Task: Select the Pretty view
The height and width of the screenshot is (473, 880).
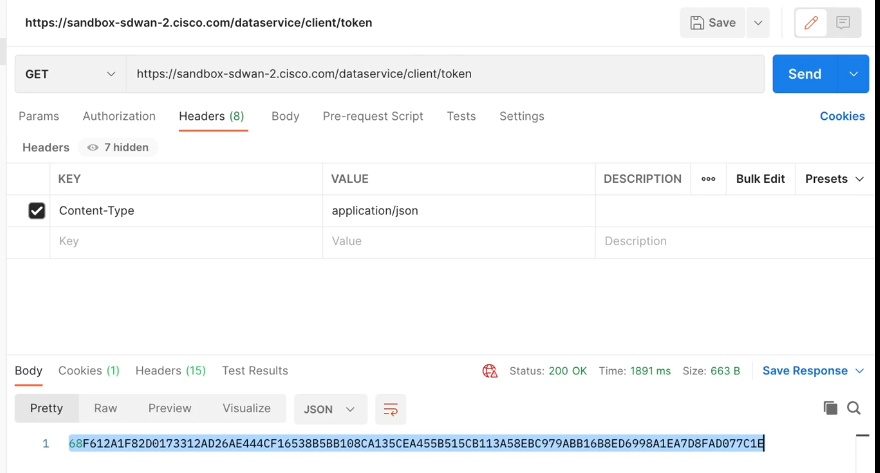Action: coord(47,408)
